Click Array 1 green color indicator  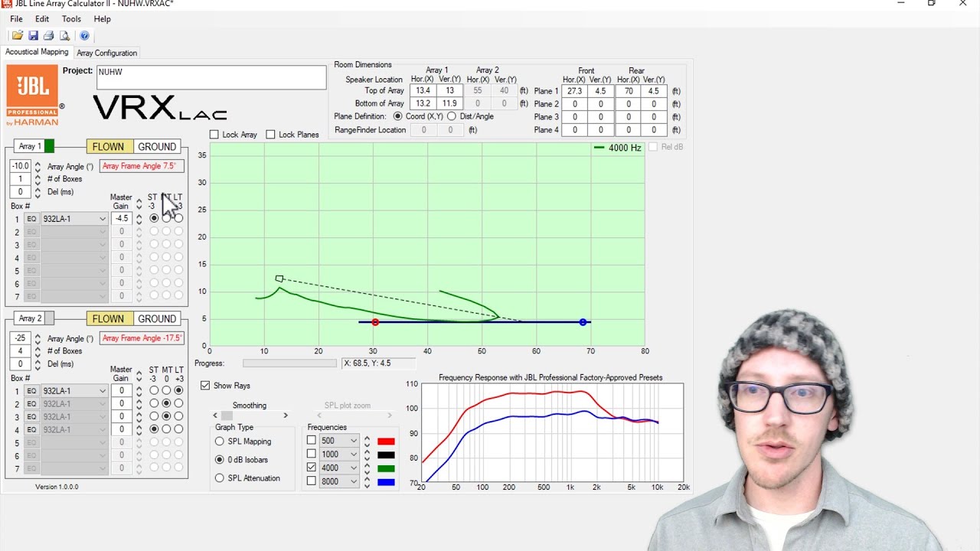pos(49,146)
